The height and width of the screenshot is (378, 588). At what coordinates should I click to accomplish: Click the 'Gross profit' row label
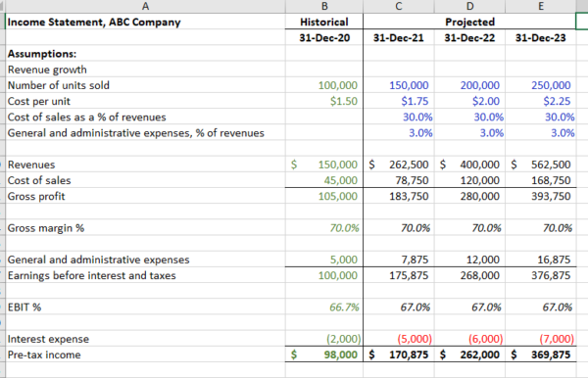[36, 196]
